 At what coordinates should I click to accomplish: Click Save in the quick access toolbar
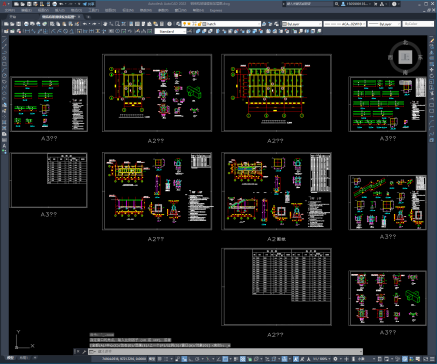tap(29, 4)
